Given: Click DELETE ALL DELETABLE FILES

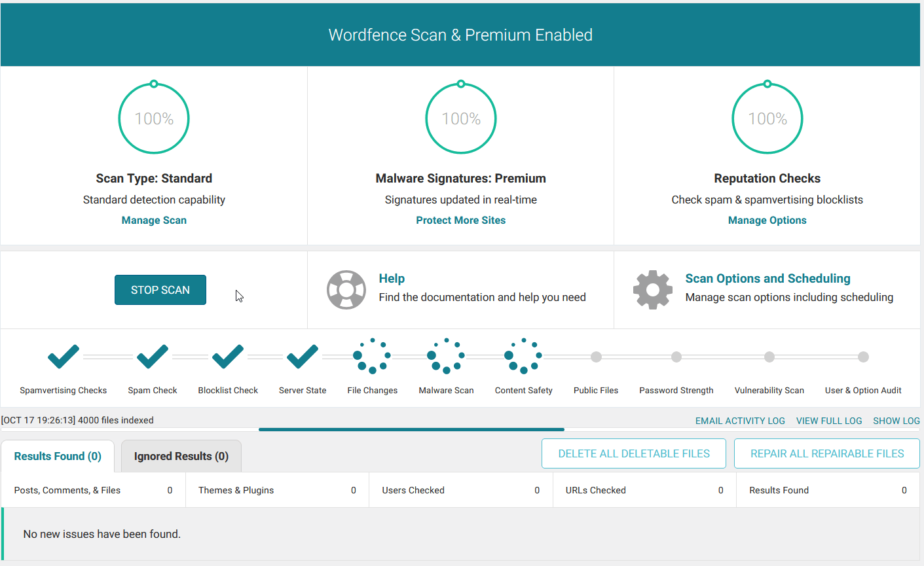Looking at the screenshot, I should (x=633, y=453).
